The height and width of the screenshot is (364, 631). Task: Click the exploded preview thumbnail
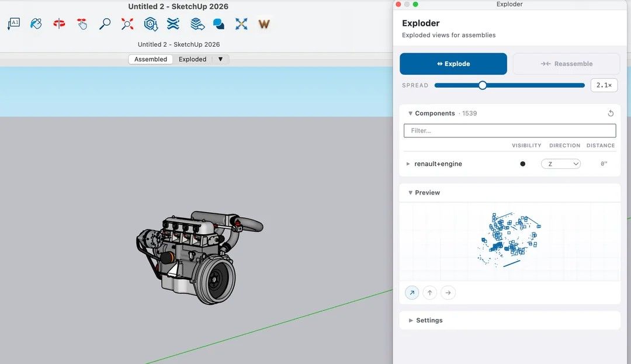click(x=510, y=241)
